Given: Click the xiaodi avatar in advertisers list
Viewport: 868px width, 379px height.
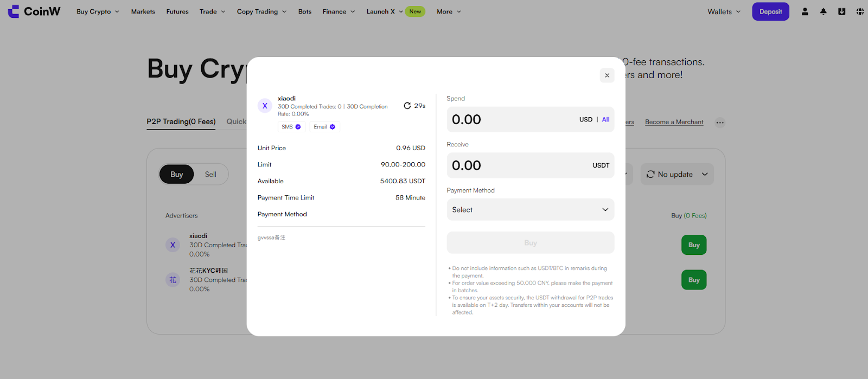Looking at the screenshot, I should (173, 245).
